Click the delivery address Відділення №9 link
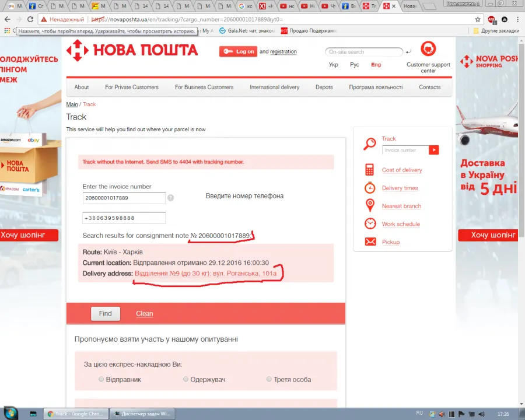The image size is (525, 420). (205, 274)
